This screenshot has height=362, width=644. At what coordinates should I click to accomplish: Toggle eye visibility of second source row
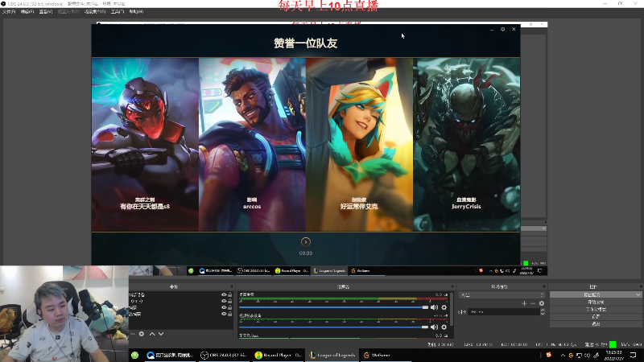224,301
